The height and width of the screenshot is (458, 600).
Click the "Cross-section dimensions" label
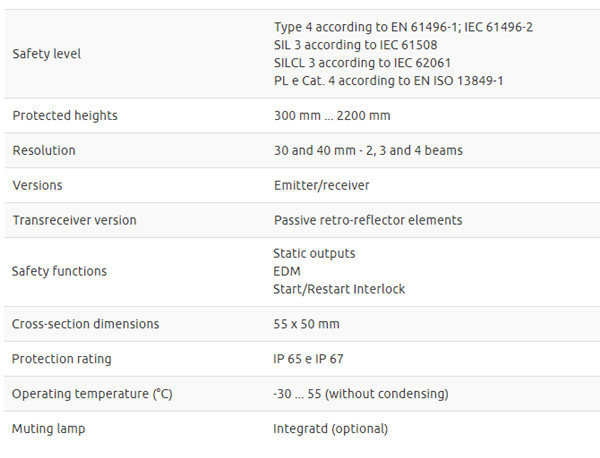(x=85, y=325)
